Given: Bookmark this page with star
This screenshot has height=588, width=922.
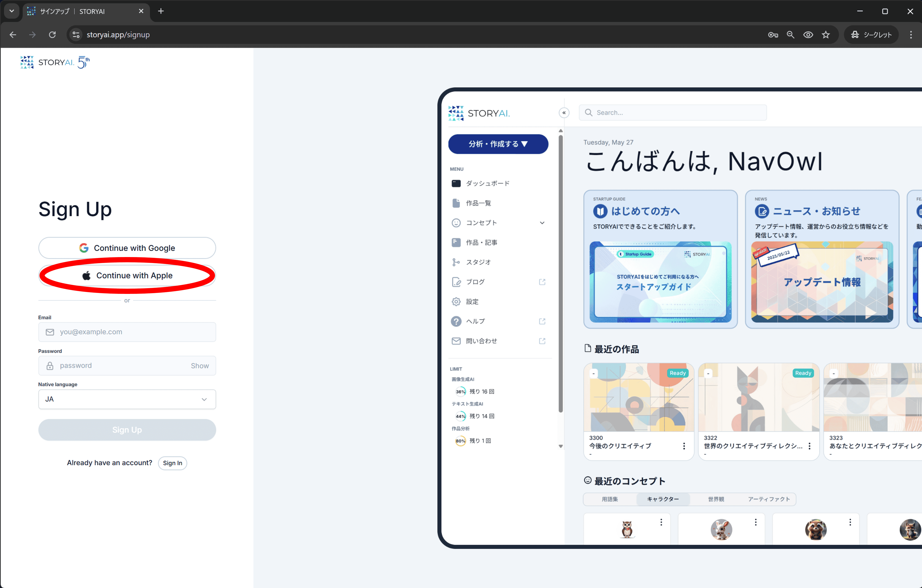Looking at the screenshot, I should coord(826,34).
